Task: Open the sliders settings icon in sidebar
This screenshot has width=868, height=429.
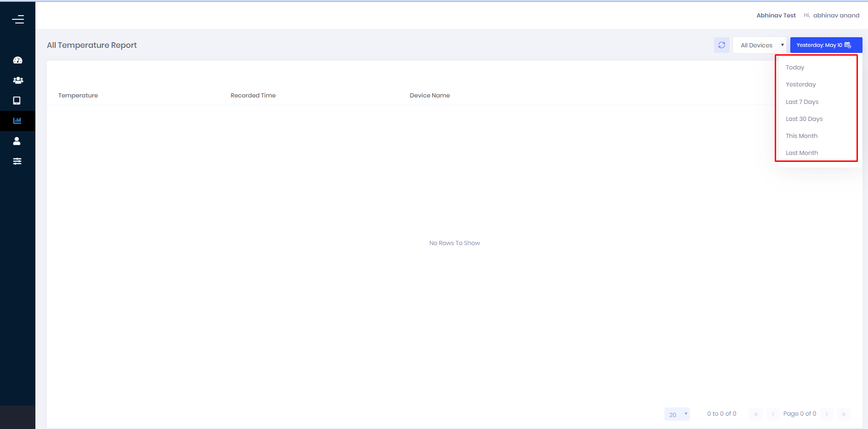Action: point(17,161)
